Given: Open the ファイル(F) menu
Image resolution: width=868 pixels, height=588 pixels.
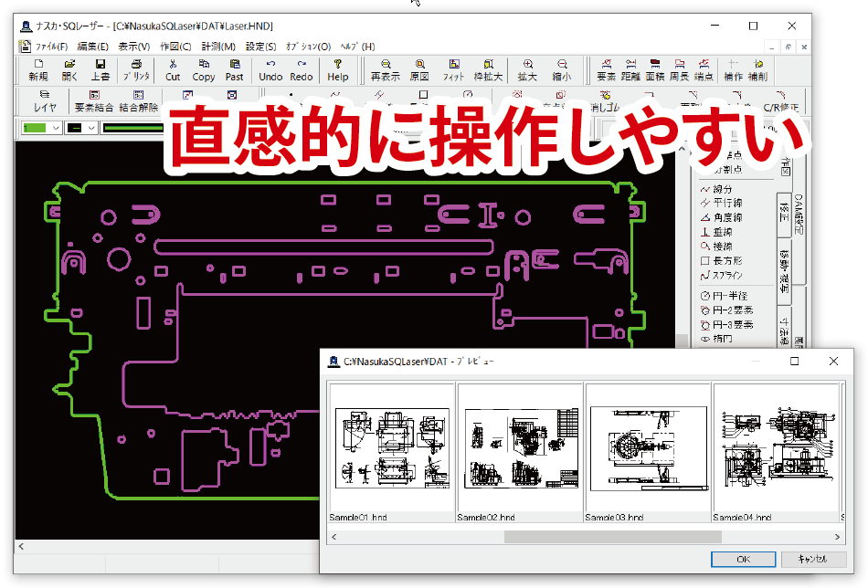Looking at the screenshot, I should (x=51, y=47).
